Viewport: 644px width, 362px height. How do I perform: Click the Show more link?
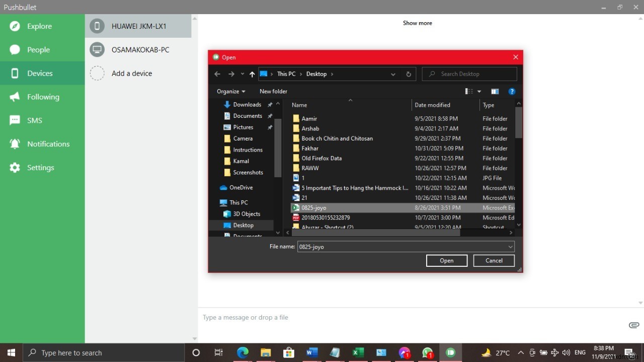(x=417, y=23)
